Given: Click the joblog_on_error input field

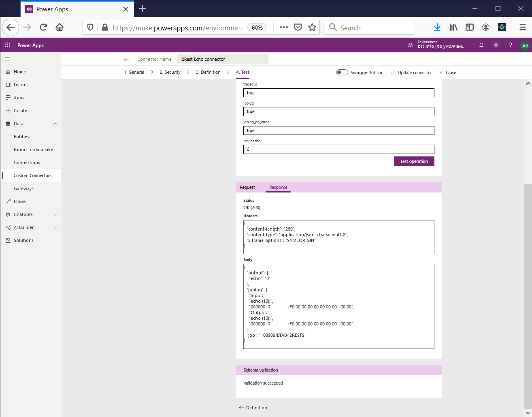Looking at the screenshot, I should tap(339, 130).
